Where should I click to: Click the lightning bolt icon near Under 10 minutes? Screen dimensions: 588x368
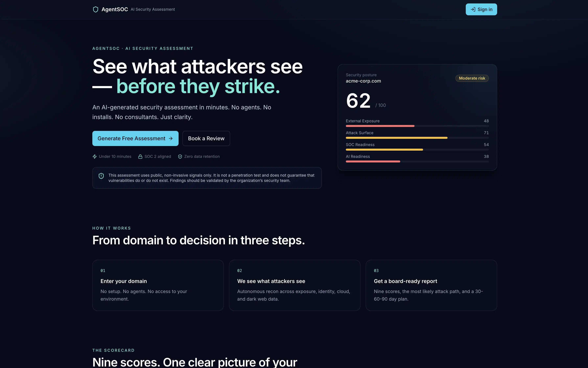(x=95, y=157)
